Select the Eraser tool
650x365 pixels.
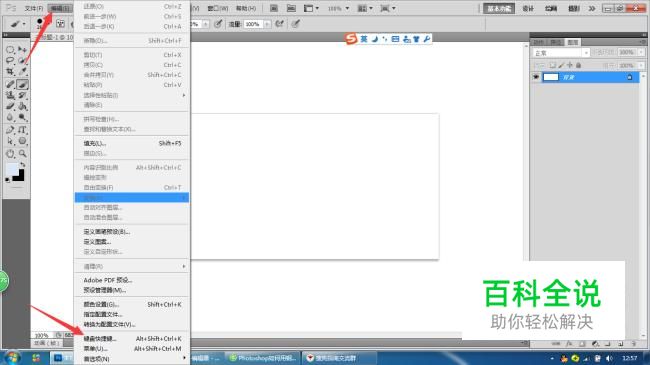(x=10, y=107)
